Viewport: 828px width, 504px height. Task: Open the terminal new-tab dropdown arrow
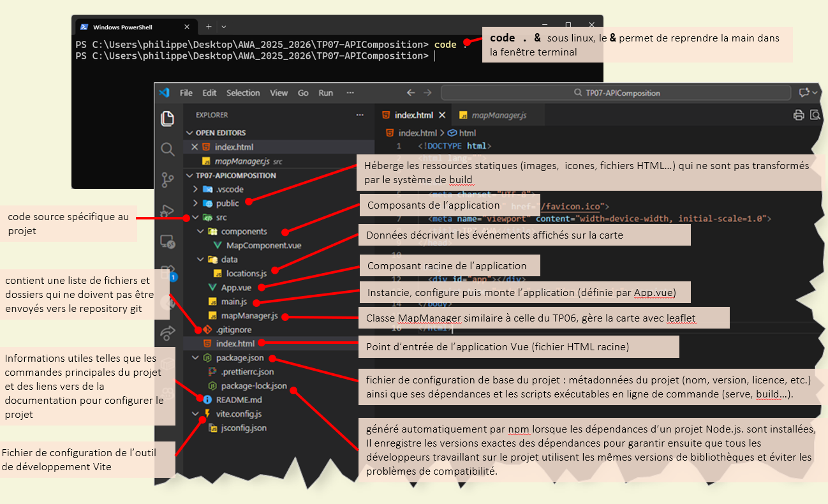click(223, 27)
